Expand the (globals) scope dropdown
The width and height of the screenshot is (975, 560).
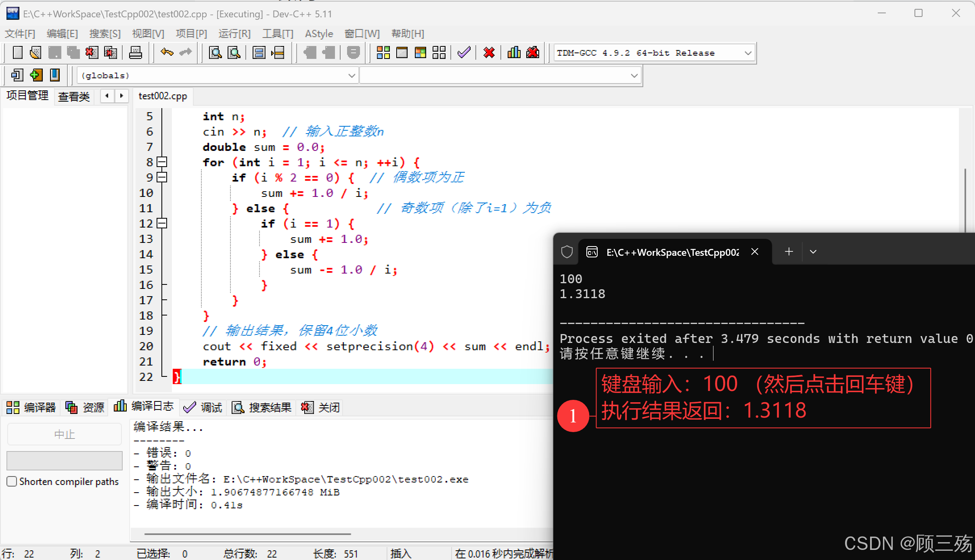pos(352,75)
